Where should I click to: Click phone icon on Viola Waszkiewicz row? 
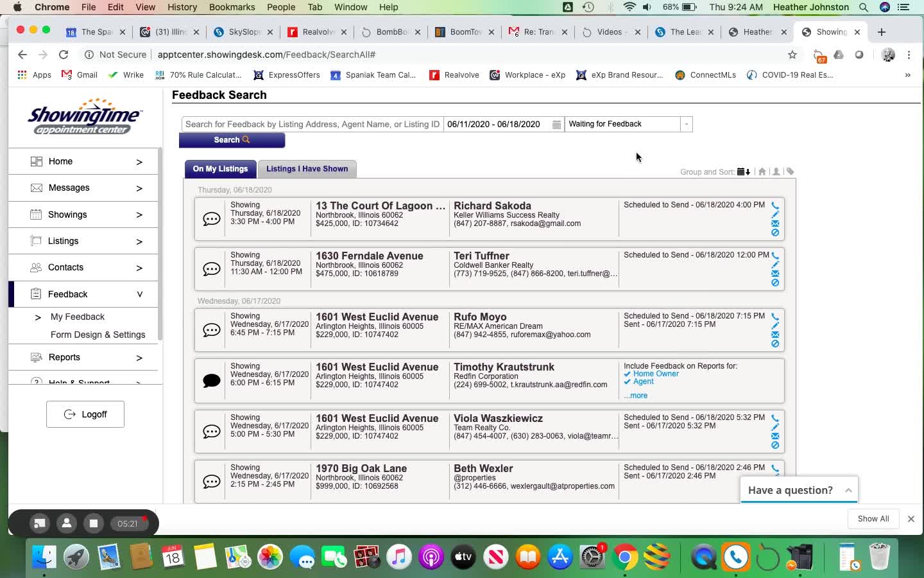click(775, 419)
